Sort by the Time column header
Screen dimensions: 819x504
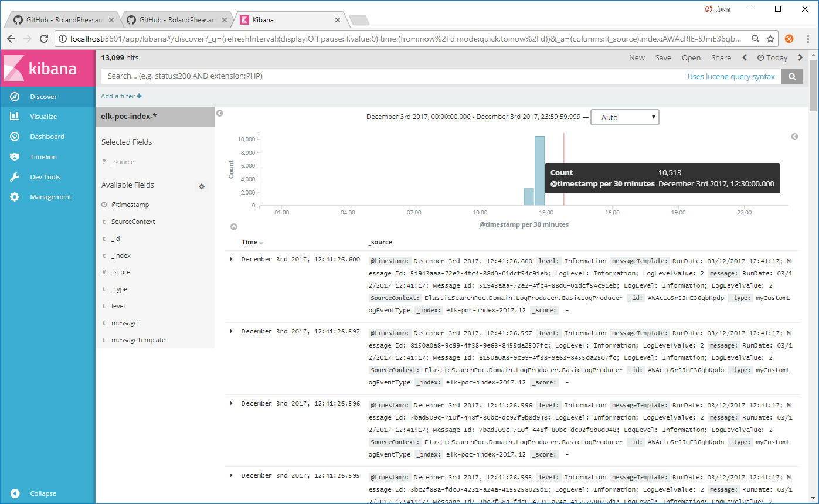(x=252, y=242)
